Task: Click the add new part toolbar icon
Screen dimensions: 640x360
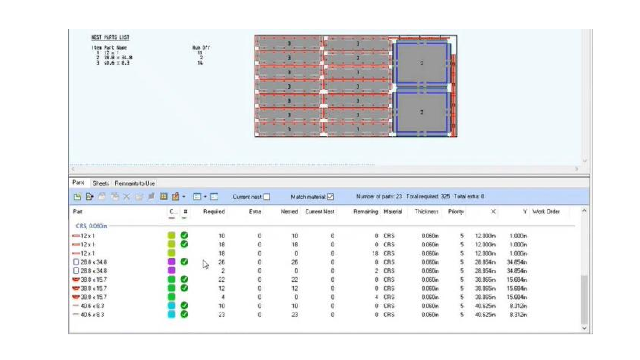Action: [77, 197]
